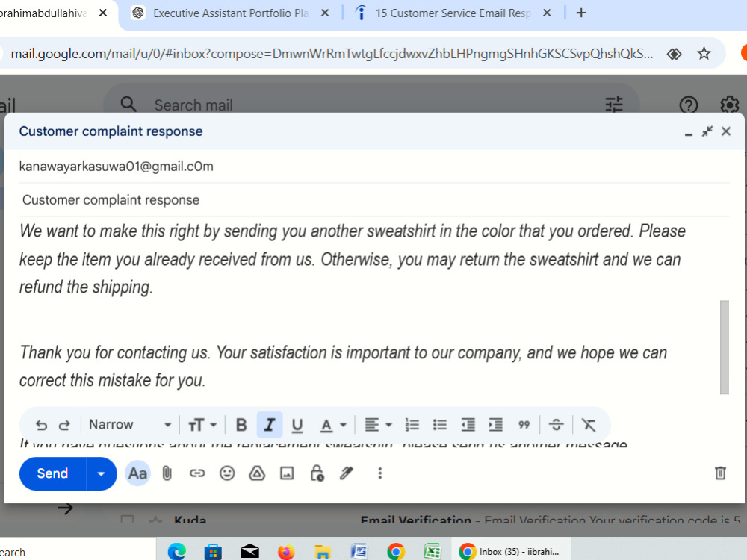Redo the last edit in compose toolbar

pos(64,425)
